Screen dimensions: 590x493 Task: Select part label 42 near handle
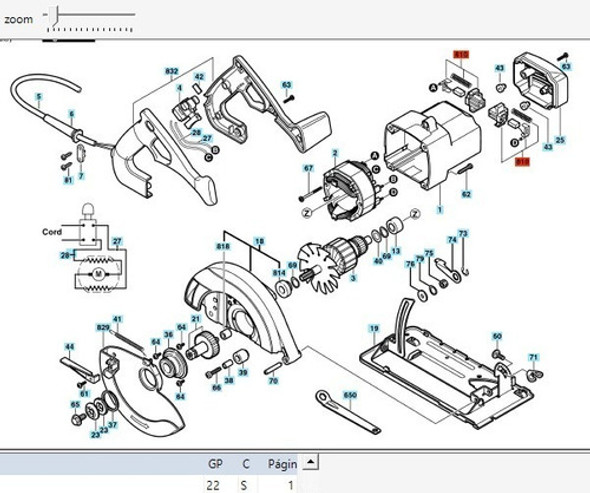click(x=199, y=77)
